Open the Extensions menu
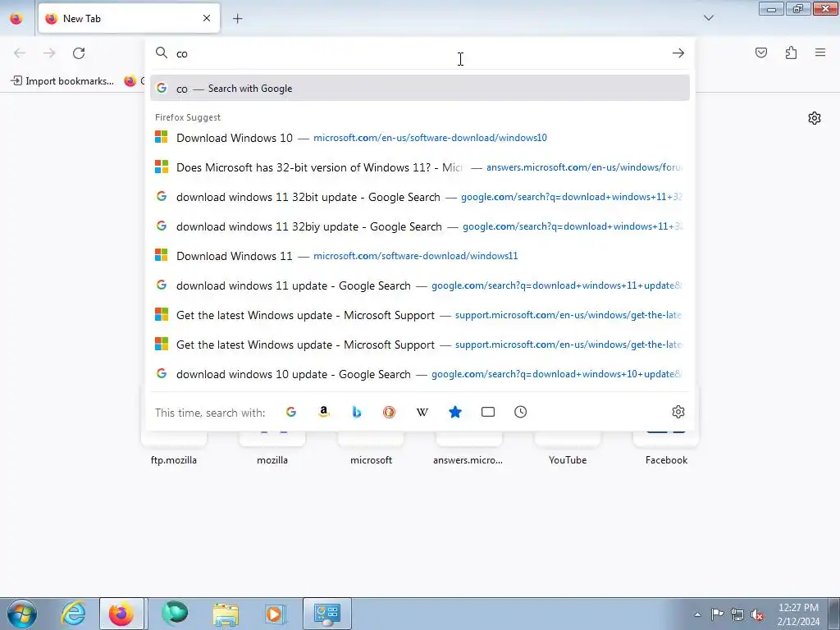This screenshot has height=630, width=840. click(x=791, y=52)
